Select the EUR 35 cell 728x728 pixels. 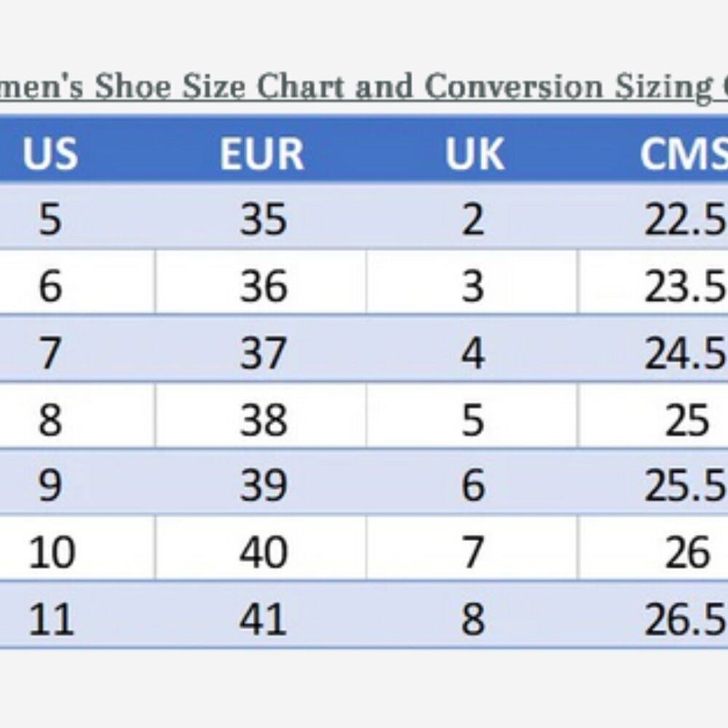263,219
